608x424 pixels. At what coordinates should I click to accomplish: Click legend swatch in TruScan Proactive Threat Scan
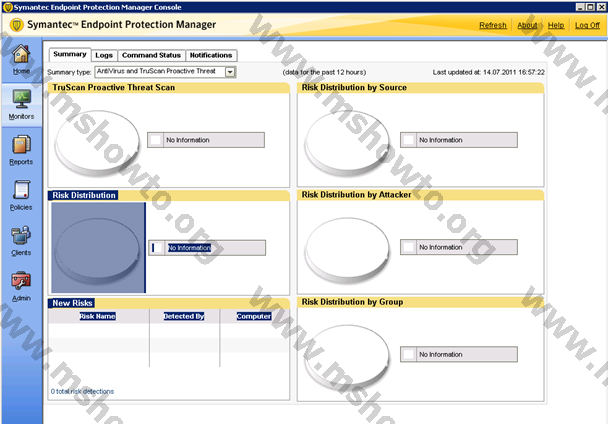(156, 140)
